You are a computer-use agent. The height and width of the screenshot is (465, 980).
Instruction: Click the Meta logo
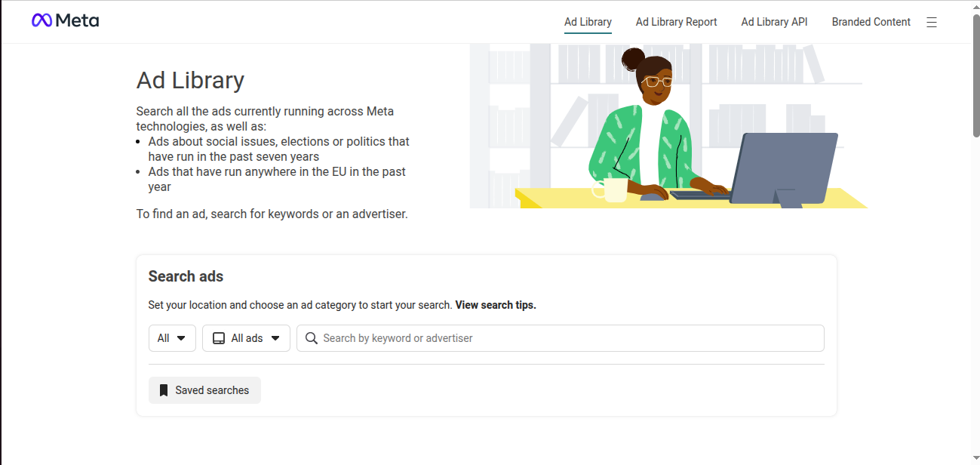(65, 20)
